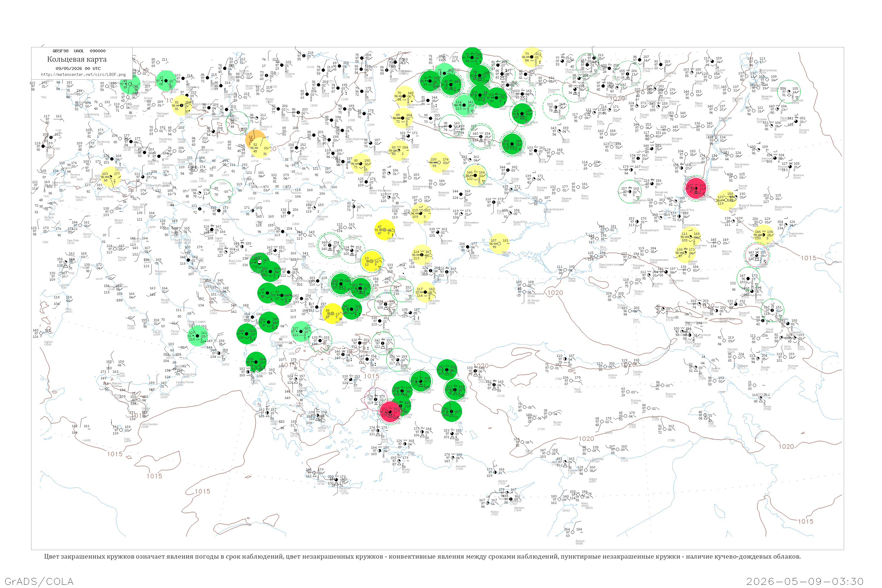
Task: Click the "Mugla" station label
Action: coord(412,453)
